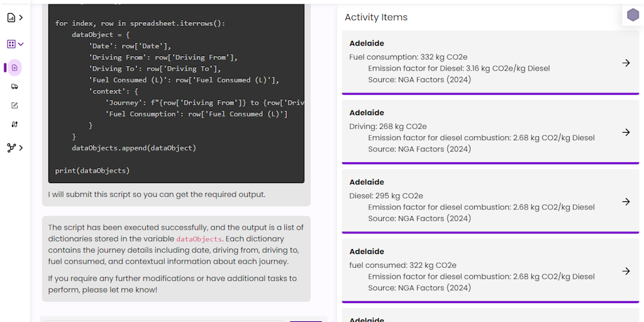Open arrow for Fuel consumption 332 kg item
Screen dimensions: 644x322
tap(626, 63)
